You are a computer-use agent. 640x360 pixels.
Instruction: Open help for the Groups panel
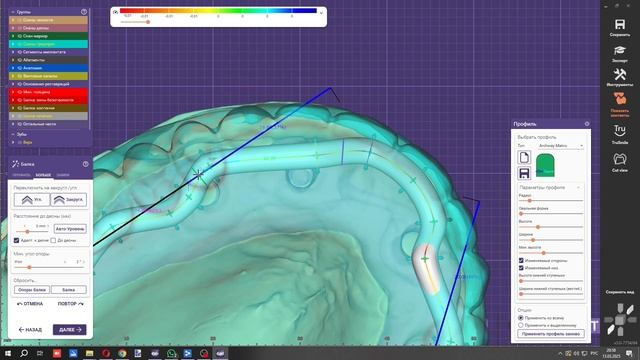click(84, 12)
